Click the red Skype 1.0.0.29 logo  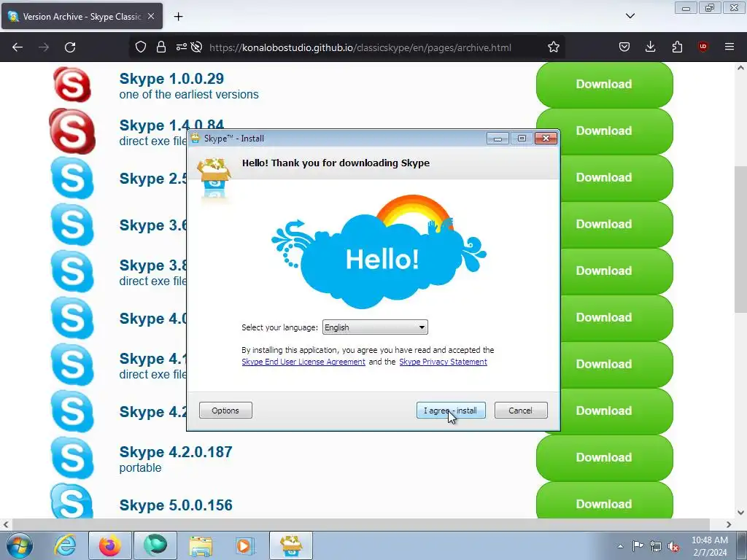click(72, 85)
